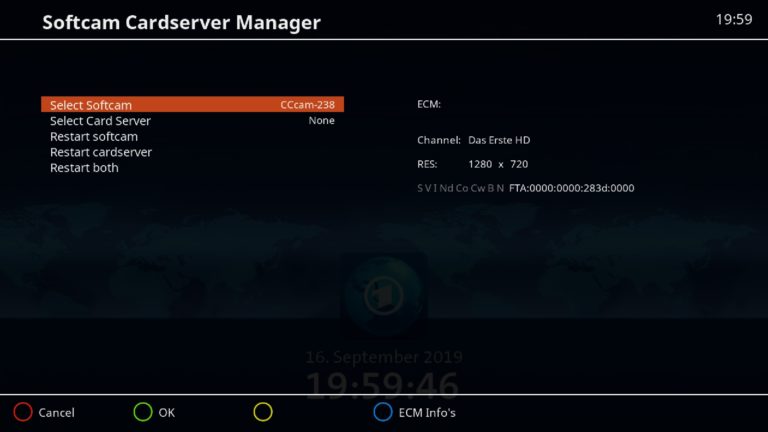The image size is (768, 432).
Task: Change the CCcam-238 softcam value
Action: [x=308, y=105]
